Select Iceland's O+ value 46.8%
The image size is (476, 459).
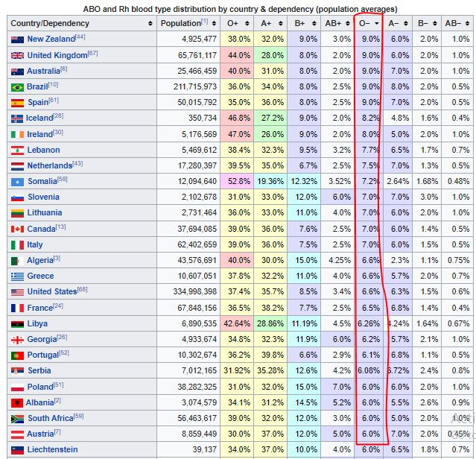(239, 118)
